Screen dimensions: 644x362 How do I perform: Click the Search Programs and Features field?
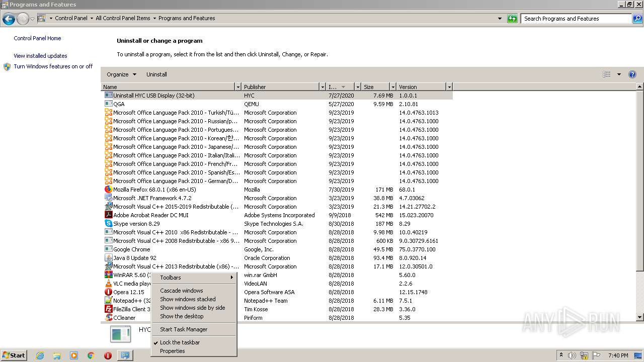[576, 19]
